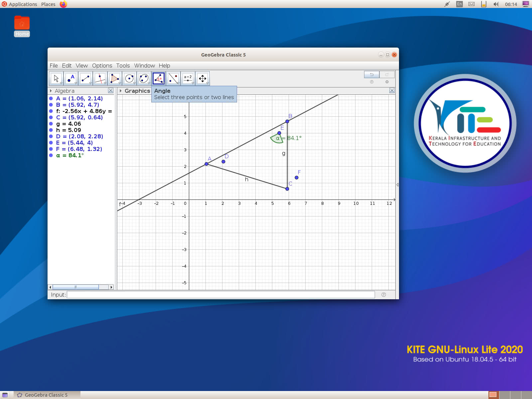Select the Ellipse tool
Viewport: 532px width, 399px height.
(x=144, y=78)
